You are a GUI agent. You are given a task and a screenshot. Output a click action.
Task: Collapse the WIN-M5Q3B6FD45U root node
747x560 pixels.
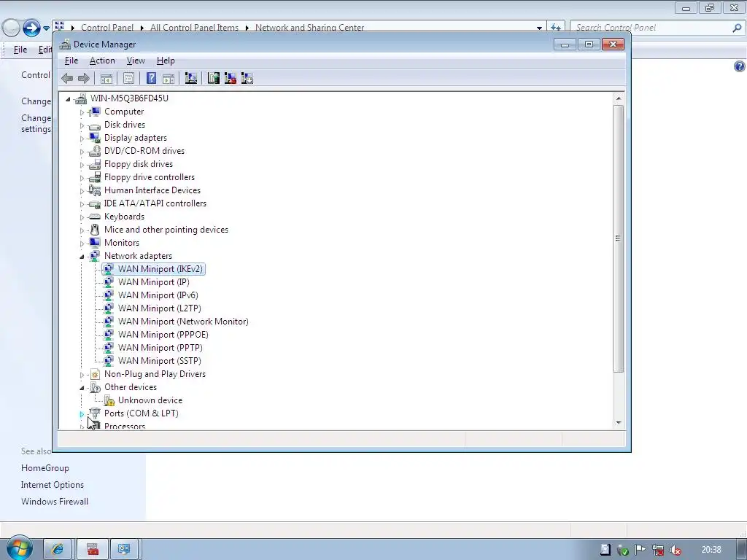68,99
